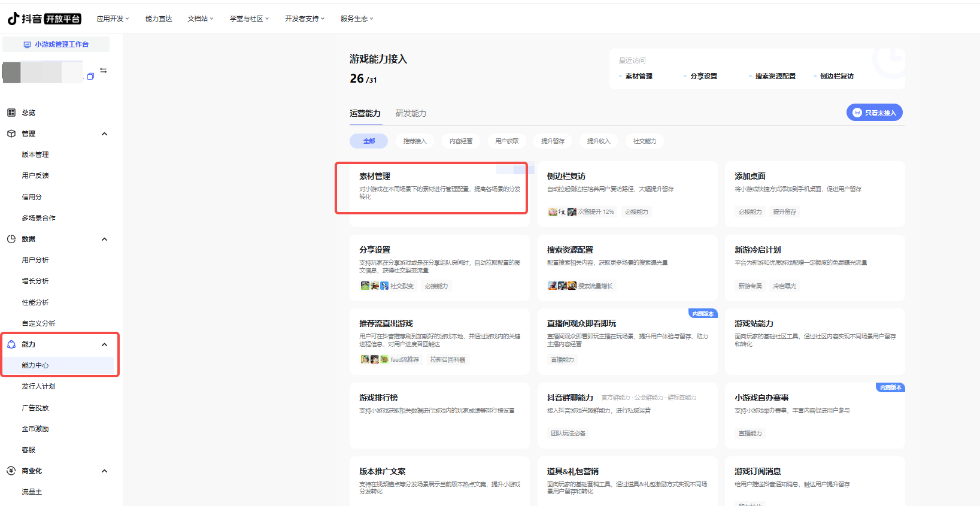Click the 总览 overview sidebar icon
Screen dimensions: 980x506
click(x=11, y=113)
